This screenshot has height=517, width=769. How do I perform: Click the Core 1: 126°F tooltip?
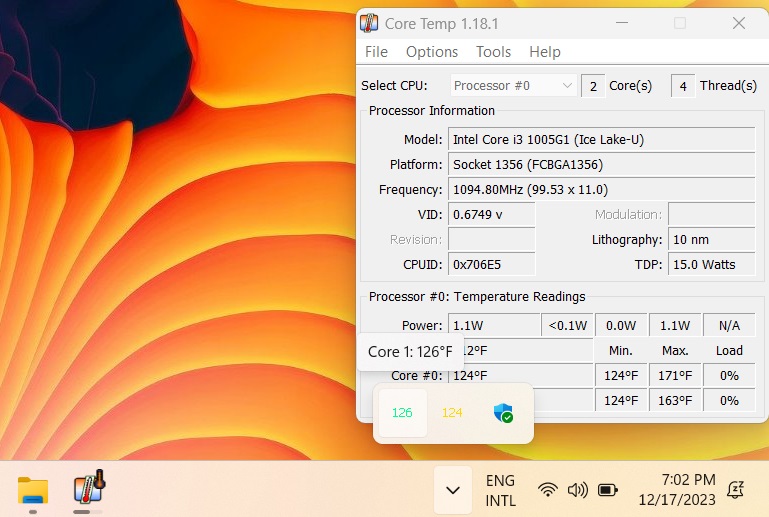pos(410,351)
